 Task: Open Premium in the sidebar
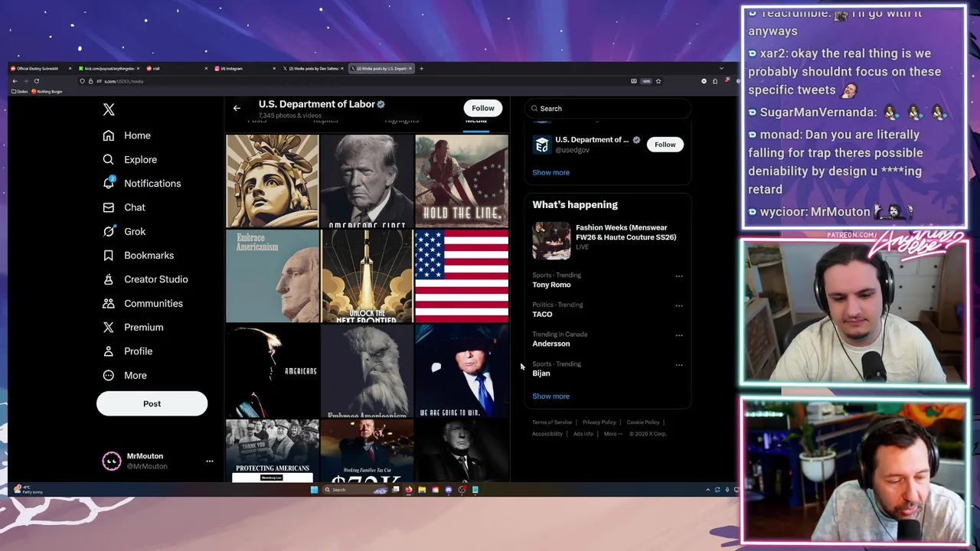click(x=133, y=328)
